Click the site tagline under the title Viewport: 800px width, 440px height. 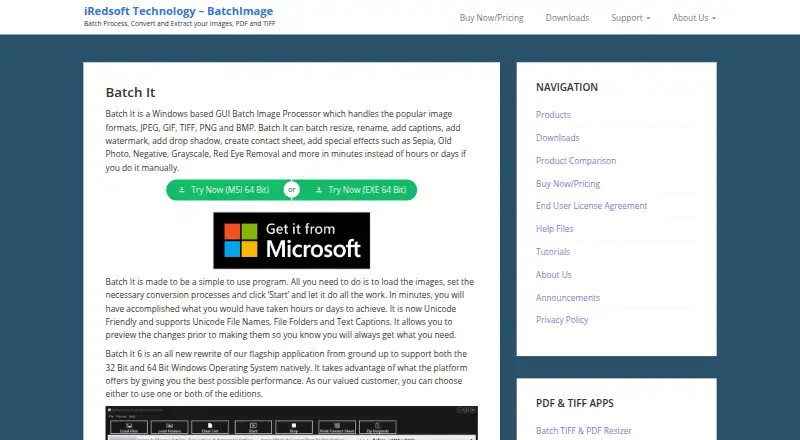pos(180,24)
